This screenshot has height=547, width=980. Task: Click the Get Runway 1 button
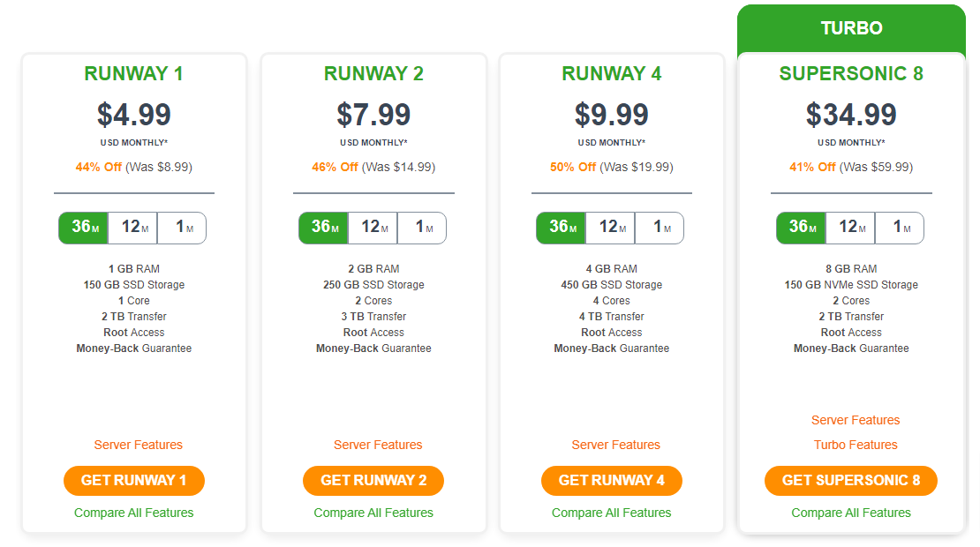click(133, 480)
